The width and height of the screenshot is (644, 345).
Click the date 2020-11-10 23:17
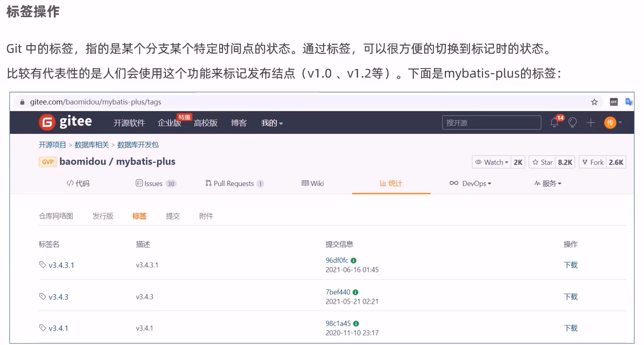(x=352, y=333)
